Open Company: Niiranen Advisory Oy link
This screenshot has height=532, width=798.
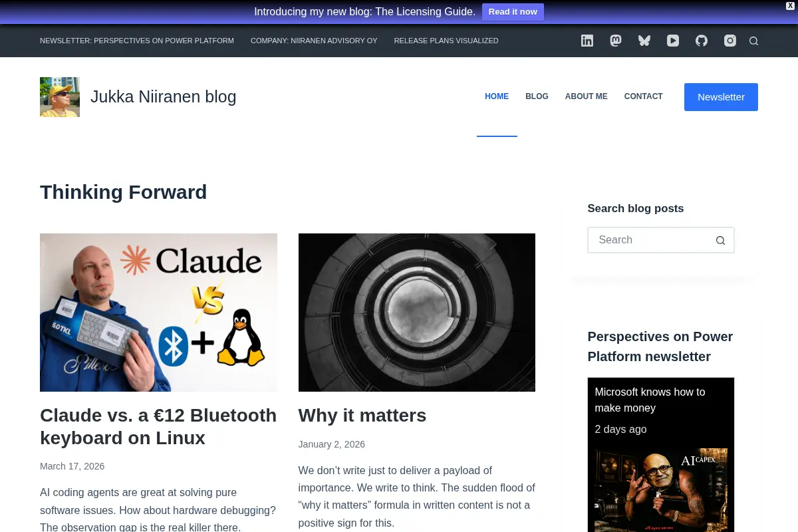point(314,41)
